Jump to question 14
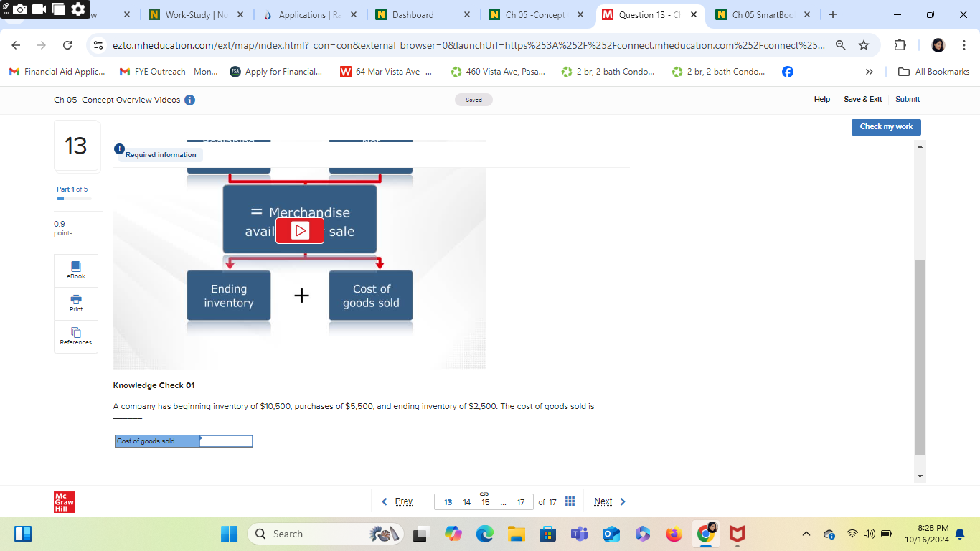This screenshot has width=980, height=551. click(466, 502)
